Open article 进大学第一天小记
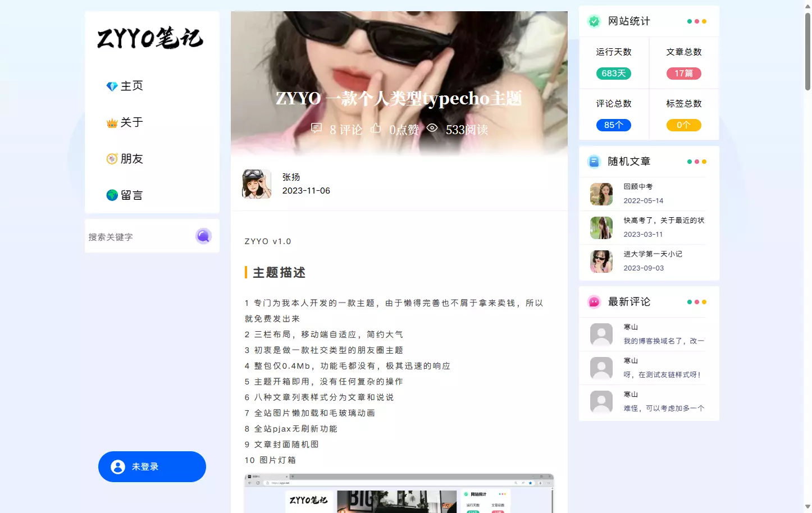 coord(653,254)
